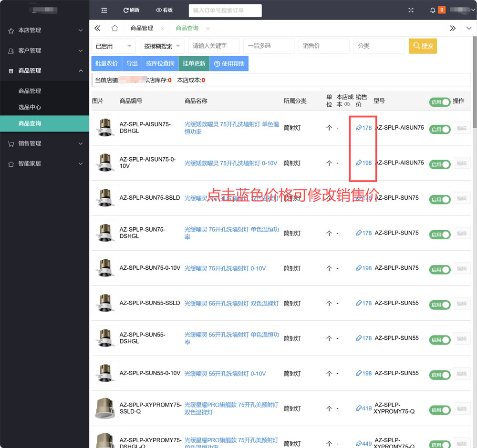Click the yellow 搜索 button
Viewport: 477px width, 448px height.
click(423, 46)
